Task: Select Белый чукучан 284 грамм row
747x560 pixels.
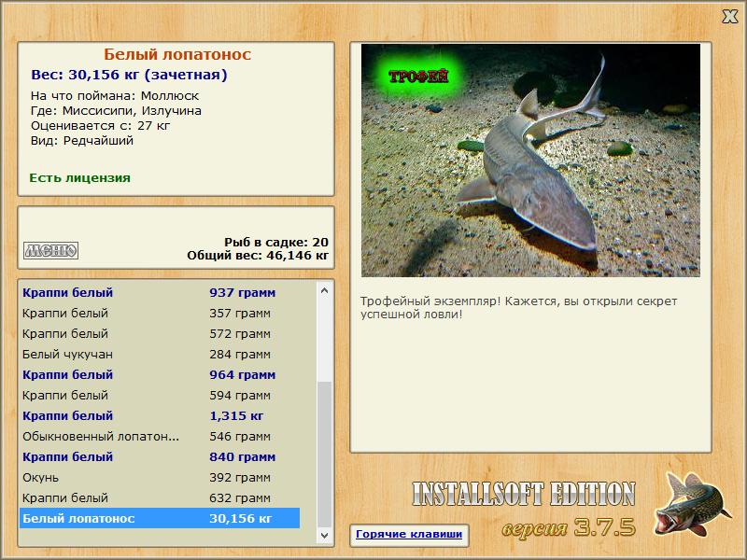Action: [x=160, y=354]
